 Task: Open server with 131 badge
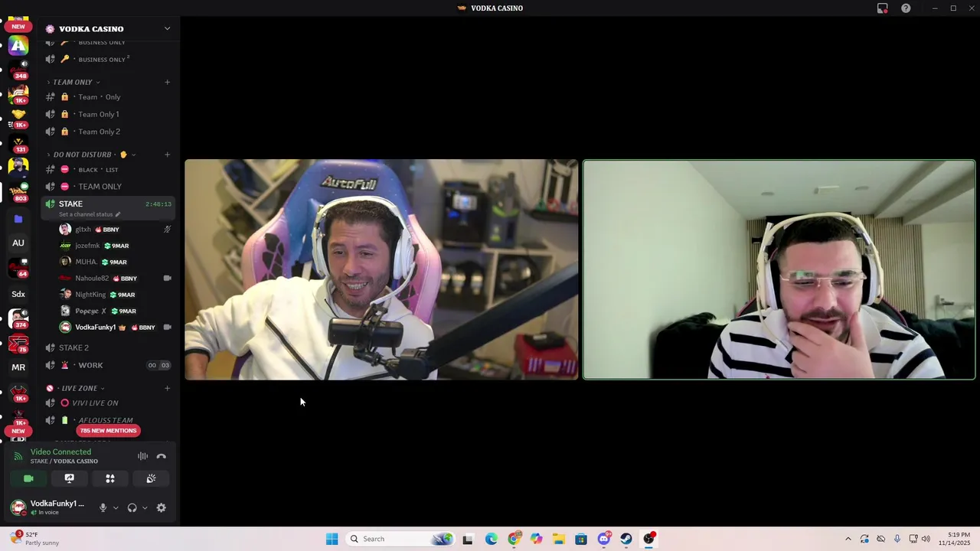coord(18,142)
